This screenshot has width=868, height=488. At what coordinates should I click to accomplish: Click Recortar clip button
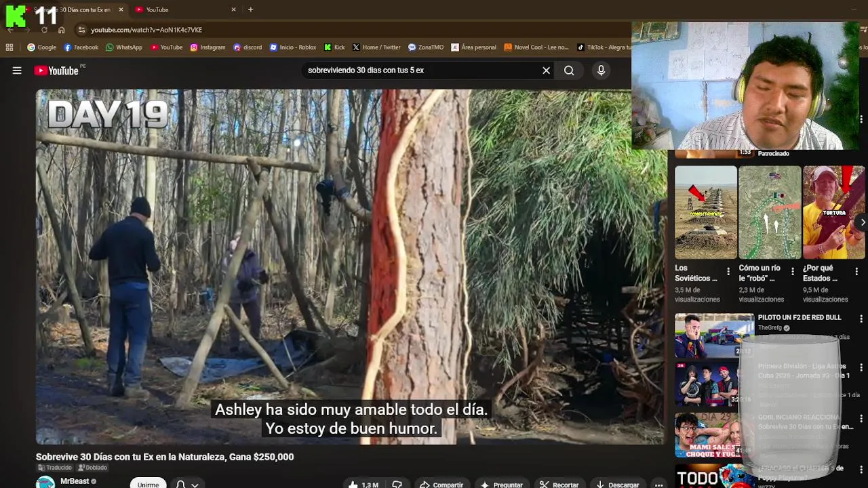click(x=559, y=485)
